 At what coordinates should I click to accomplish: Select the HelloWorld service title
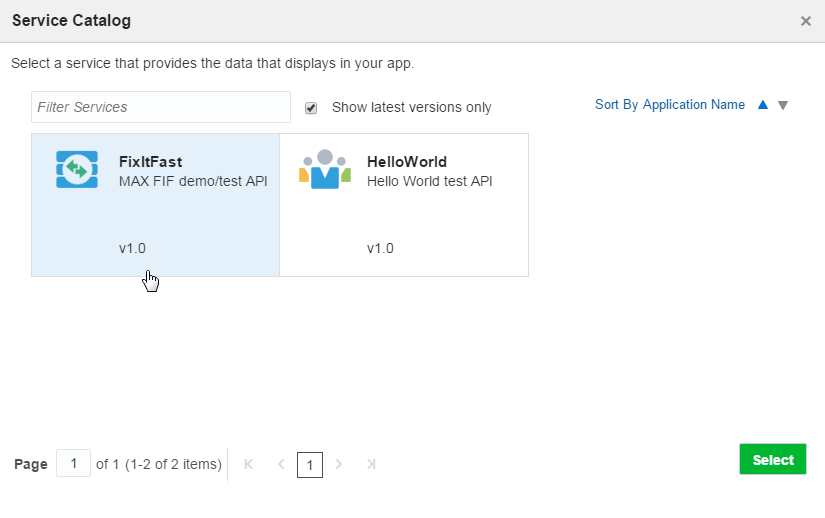pyautogui.click(x=406, y=161)
